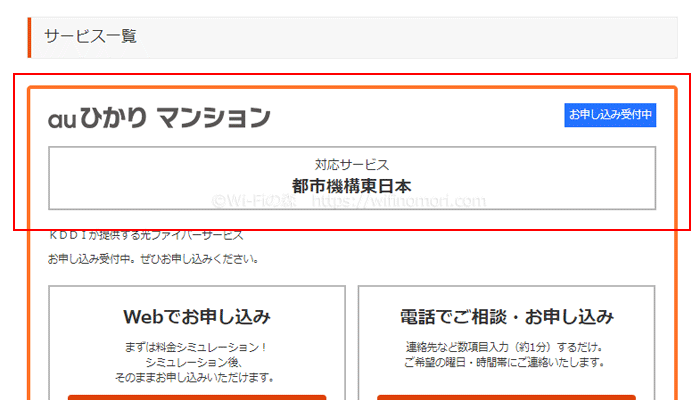Click the auひかり マンション title

[x=159, y=118]
